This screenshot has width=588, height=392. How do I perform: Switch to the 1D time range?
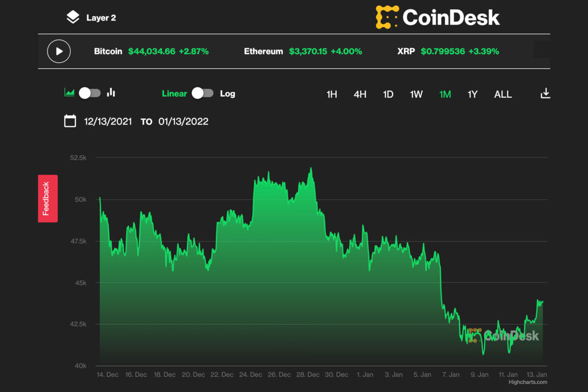388,94
